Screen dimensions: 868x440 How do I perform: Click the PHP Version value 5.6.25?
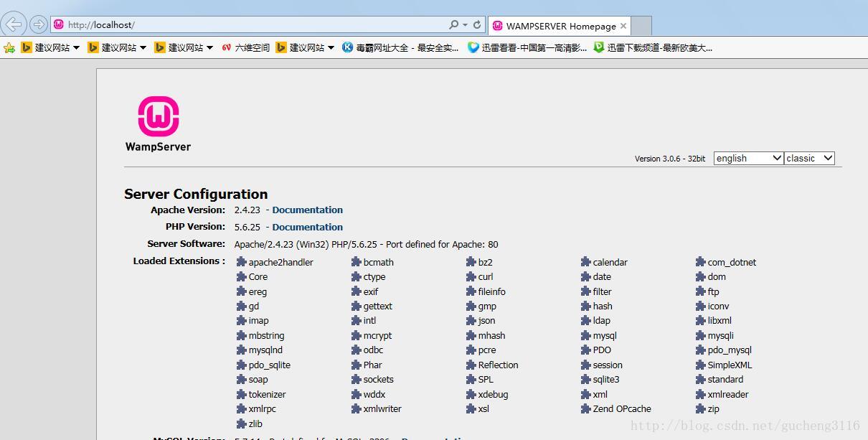coord(249,227)
